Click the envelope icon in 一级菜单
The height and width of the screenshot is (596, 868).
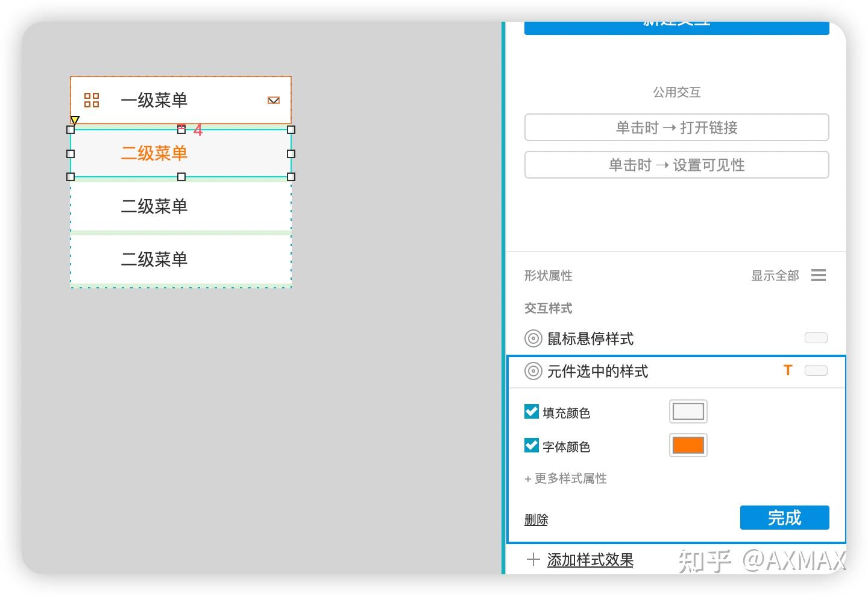(274, 99)
